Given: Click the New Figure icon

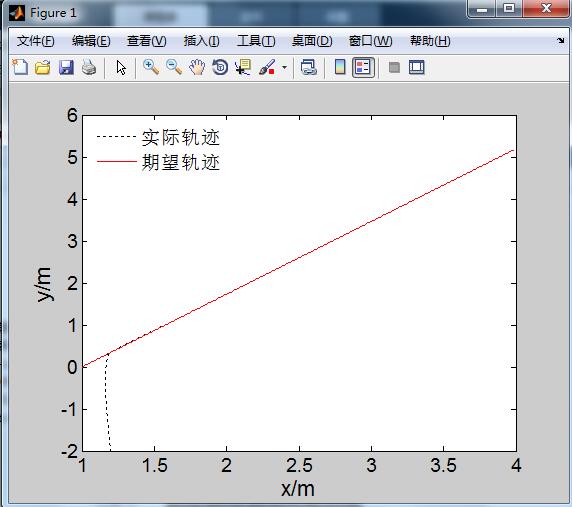Looking at the screenshot, I should point(20,67).
